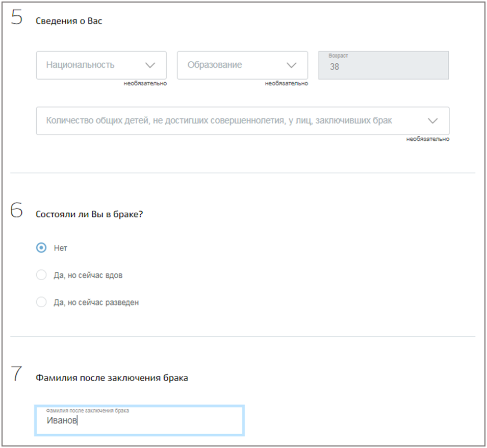The width and height of the screenshot is (487, 448).
Task: Click the Да, но сейчас вдов label text
Action: point(88,275)
